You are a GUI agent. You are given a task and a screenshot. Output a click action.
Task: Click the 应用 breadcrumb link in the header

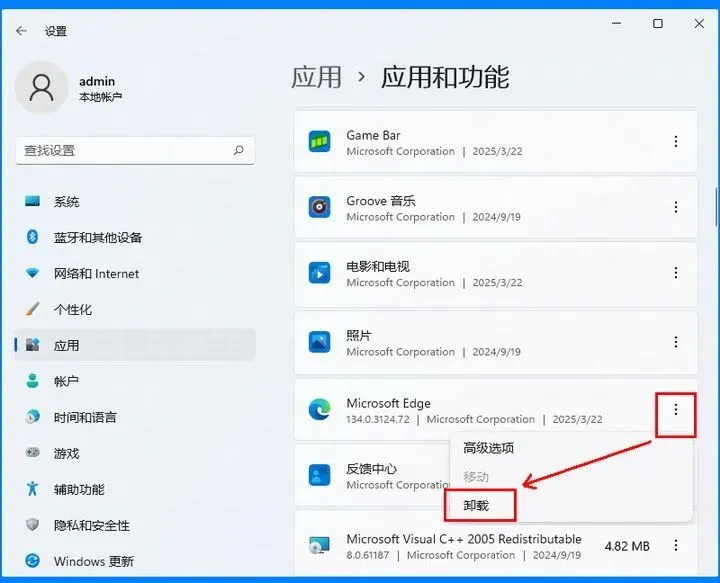tap(317, 77)
